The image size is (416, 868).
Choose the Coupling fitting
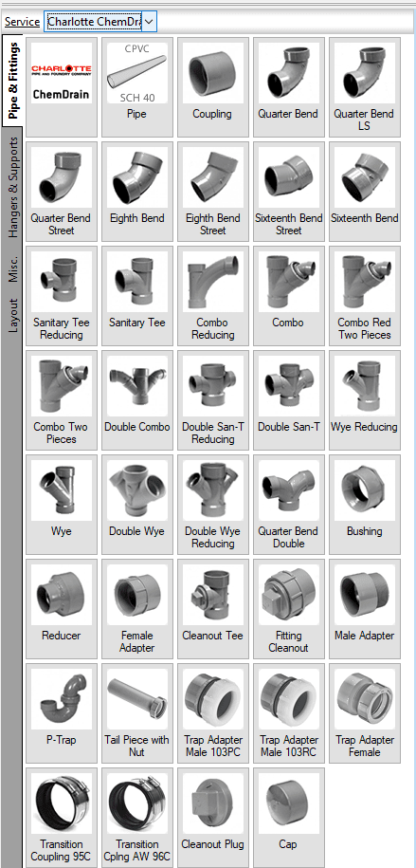pos(212,87)
